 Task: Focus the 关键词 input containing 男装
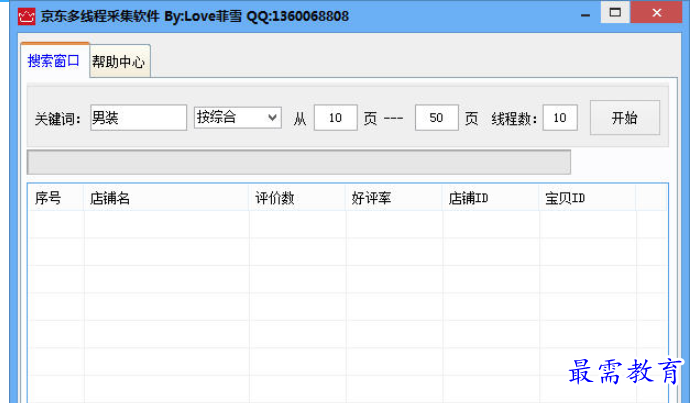[x=139, y=117]
